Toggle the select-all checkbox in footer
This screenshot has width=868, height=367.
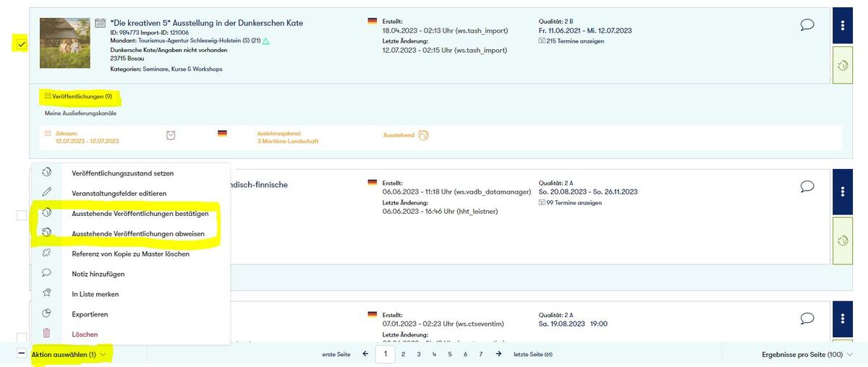click(22, 355)
